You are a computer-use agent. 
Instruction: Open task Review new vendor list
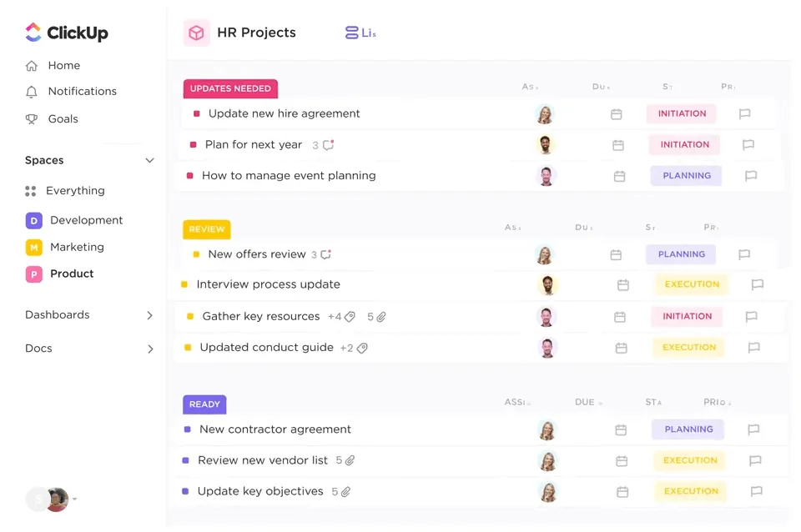pos(263,460)
